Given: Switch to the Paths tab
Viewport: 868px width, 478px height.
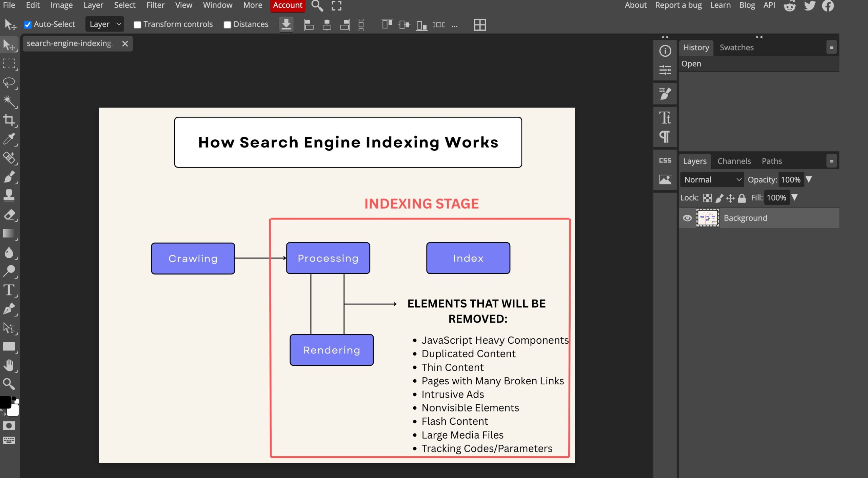Looking at the screenshot, I should click(772, 161).
